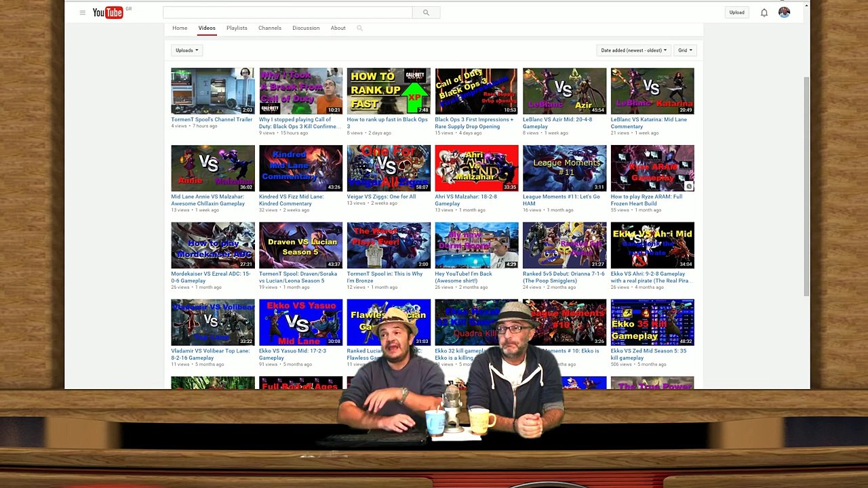868x488 pixels.
Task: Click the watch later icon on Ryze thumbnail
Action: coord(689,186)
